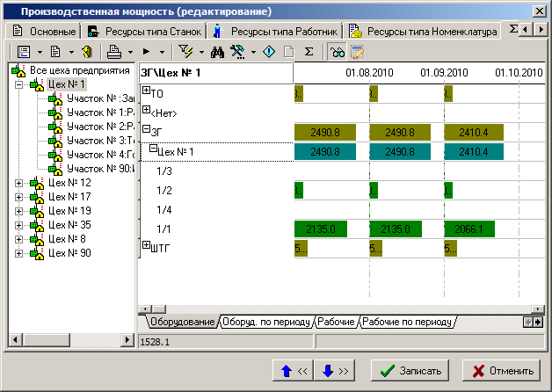The width and height of the screenshot is (552, 392).
Task: Click the tree panel right scroll arrow
Action: [127, 340]
